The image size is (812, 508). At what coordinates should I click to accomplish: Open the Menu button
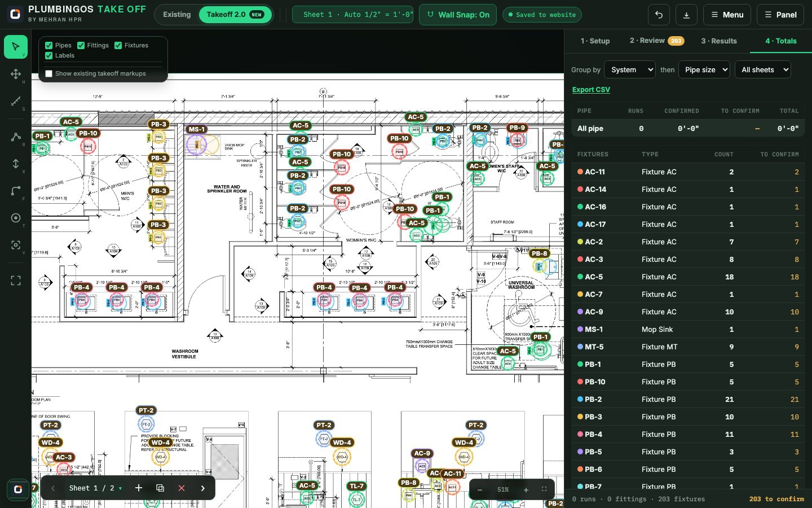727,15
